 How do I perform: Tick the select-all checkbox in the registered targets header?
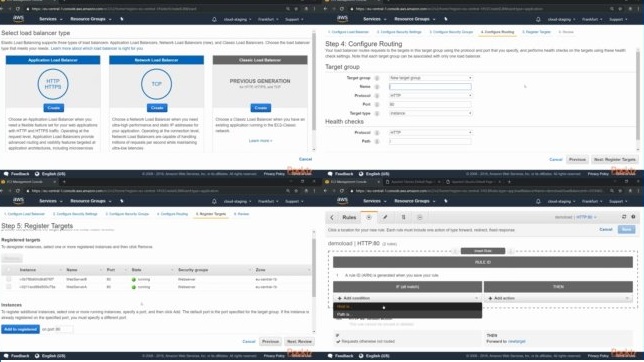coord(9,270)
